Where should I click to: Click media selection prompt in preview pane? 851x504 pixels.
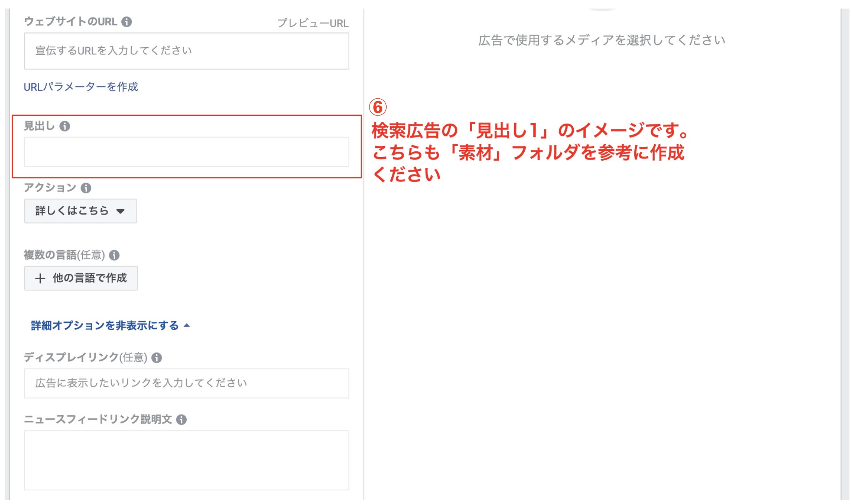click(601, 40)
